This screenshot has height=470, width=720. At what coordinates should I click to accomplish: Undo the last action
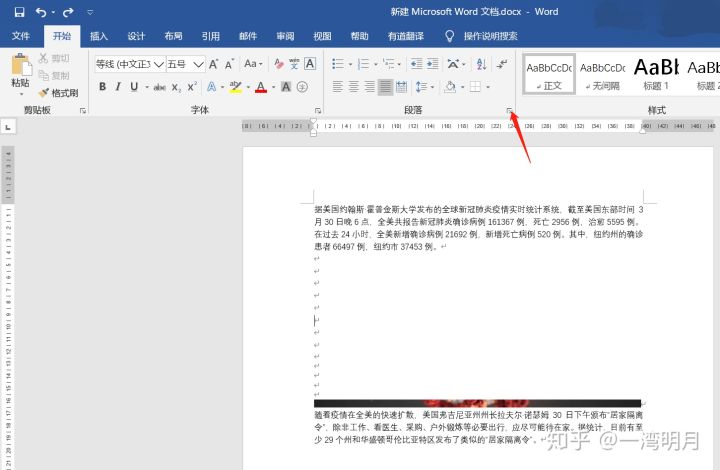[x=41, y=12]
